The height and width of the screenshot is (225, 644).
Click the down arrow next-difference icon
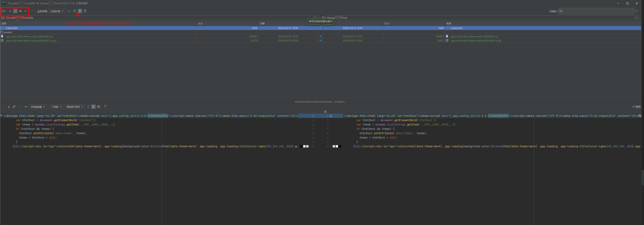(9, 107)
